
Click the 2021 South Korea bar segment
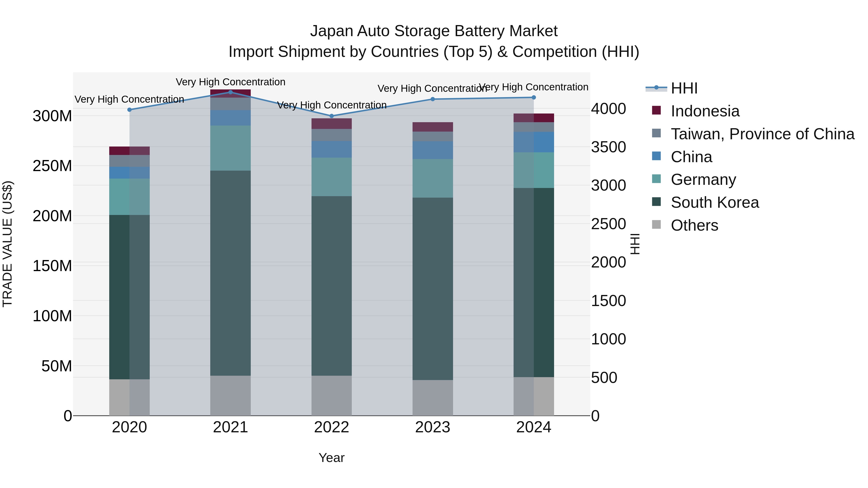pos(231,273)
